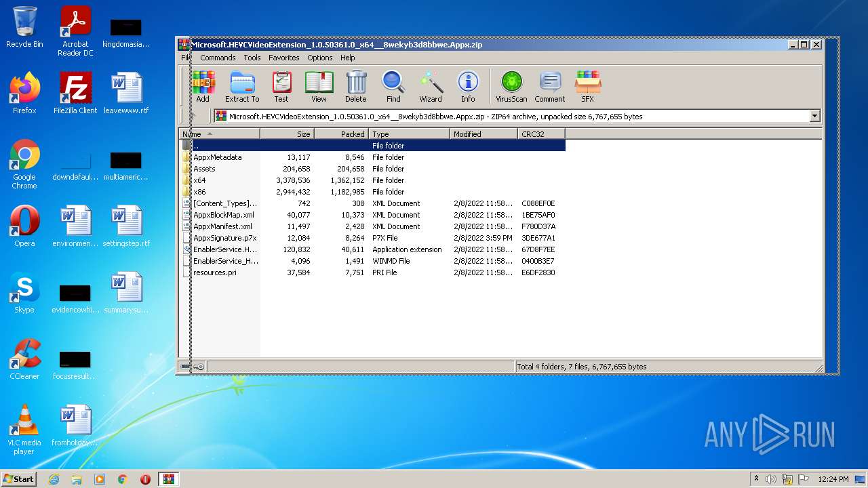This screenshot has height=488, width=868.
Task: Show hidden tray icons arrow
Action: click(x=756, y=479)
